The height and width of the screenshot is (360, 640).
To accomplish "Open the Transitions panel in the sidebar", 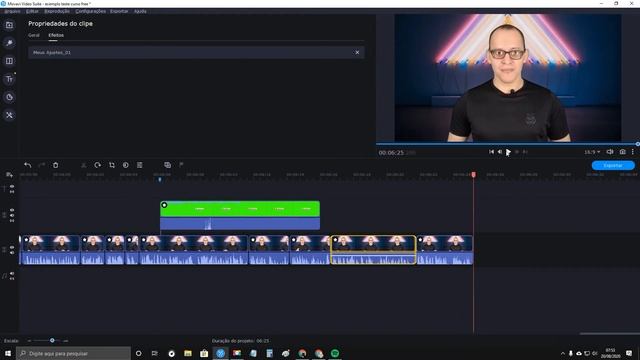I will coord(9,61).
